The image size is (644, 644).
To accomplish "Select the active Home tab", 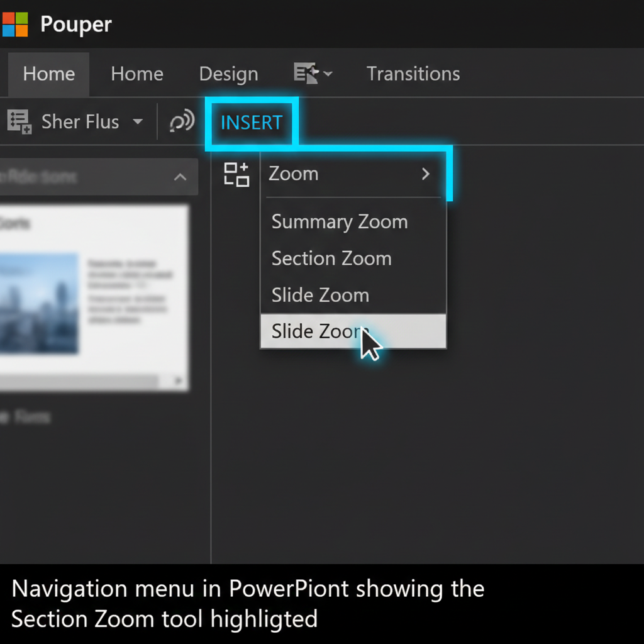I will [x=48, y=74].
